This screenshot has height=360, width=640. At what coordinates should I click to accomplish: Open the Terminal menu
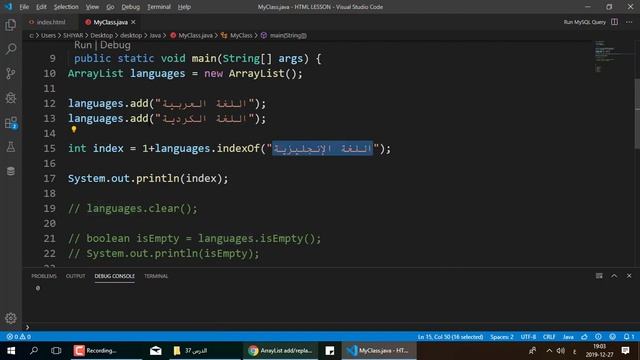tap(159, 7)
